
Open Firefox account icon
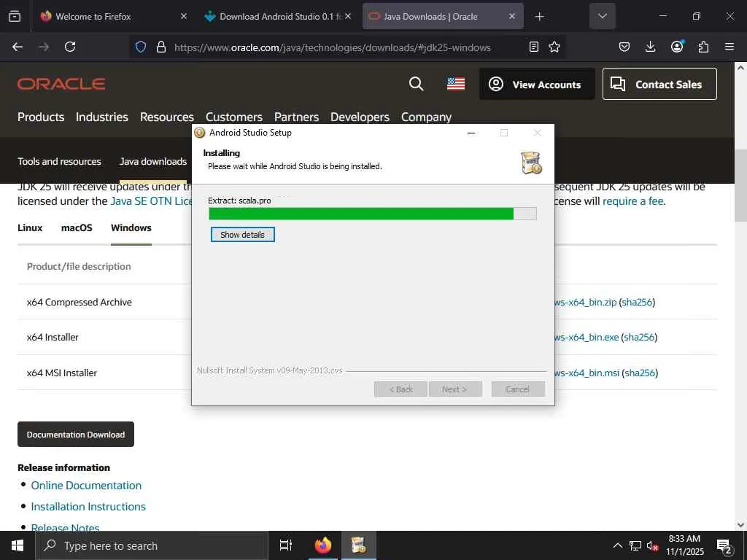point(677,46)
